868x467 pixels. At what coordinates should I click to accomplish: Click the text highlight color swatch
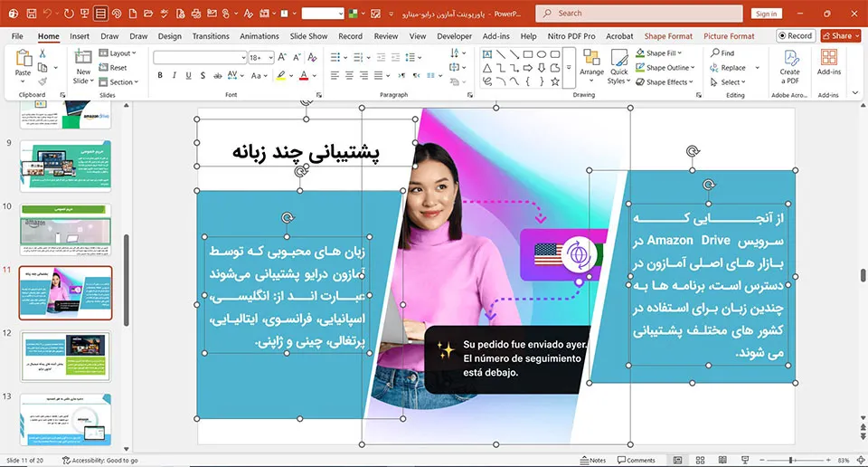pyautogui.click(x=281, y=75)
